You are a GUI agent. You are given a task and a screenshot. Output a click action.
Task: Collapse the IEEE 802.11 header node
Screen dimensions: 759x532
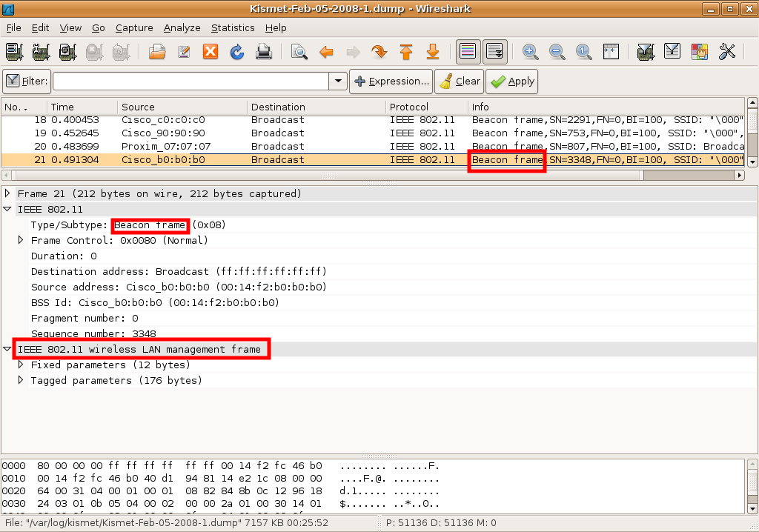pos(7,209)
